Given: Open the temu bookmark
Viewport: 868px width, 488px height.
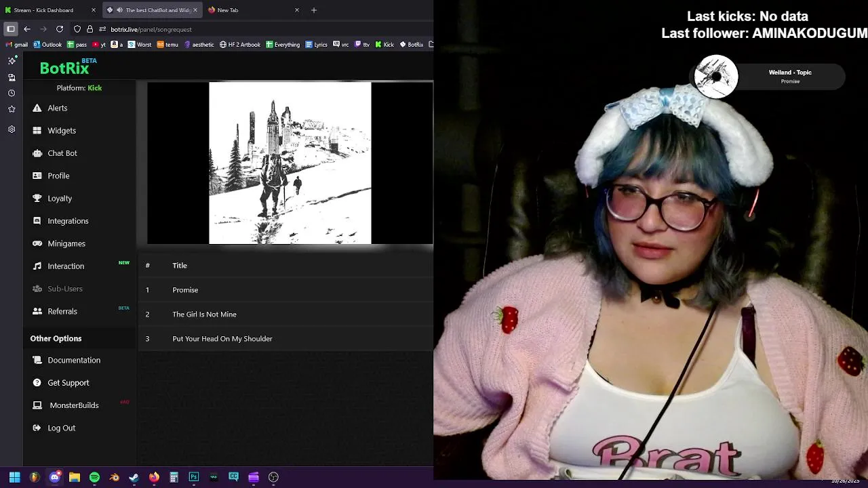Looking at the screenshot, I should click(x=167, y=45).
